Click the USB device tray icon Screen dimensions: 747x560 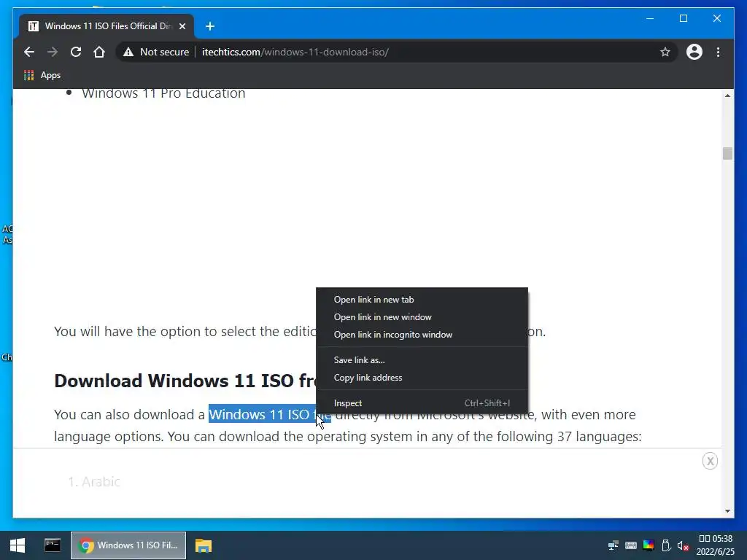(666, 545)
